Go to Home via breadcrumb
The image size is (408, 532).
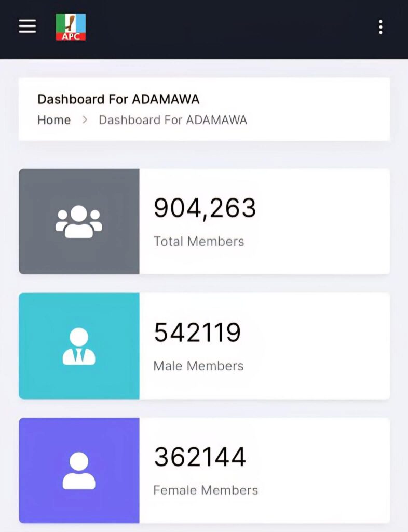click(x=54, y=120)
